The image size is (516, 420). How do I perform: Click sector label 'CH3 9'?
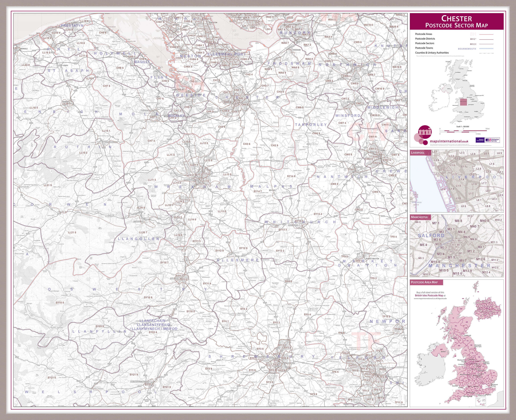point(275,145)
